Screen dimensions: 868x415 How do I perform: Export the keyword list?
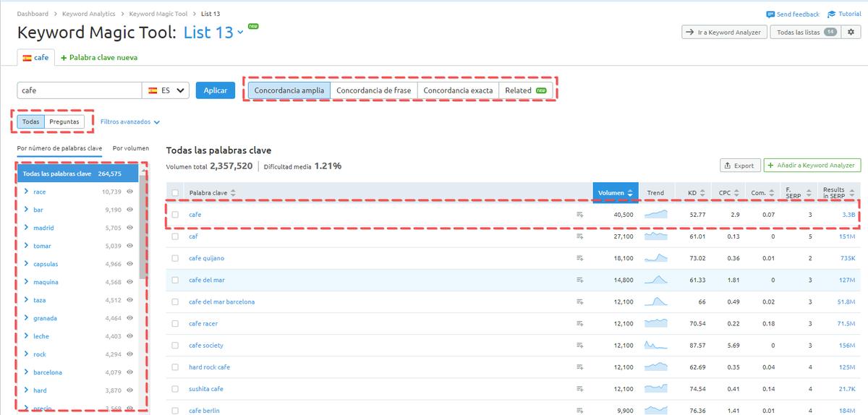coord(738,166)
